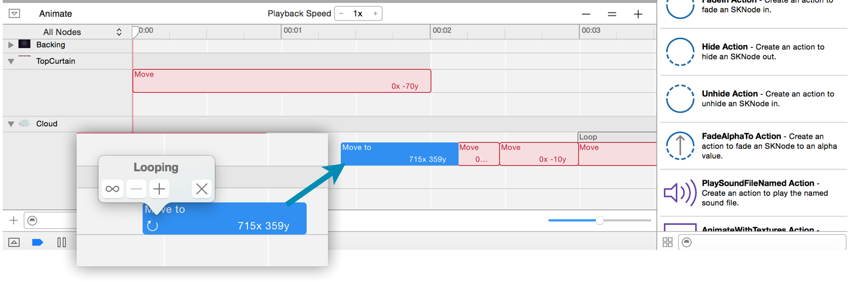Collapse the Cloud node row
This screenshot has width=868, height=282.
pyautogui.click(x=11, y=124)
